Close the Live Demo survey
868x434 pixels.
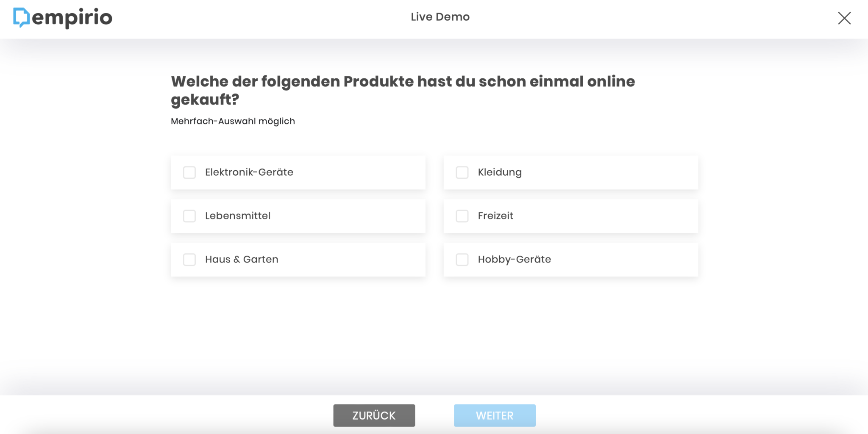click(844, 18)
